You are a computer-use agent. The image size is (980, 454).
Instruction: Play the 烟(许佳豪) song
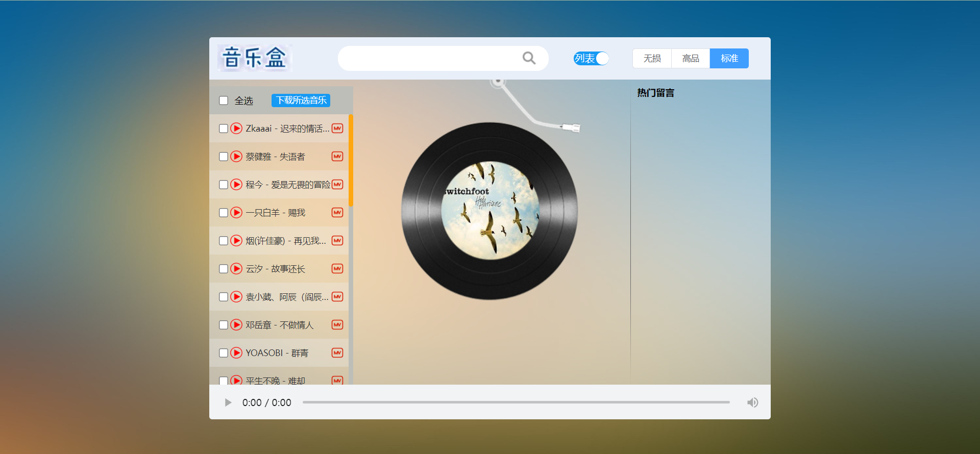point(236,240)
